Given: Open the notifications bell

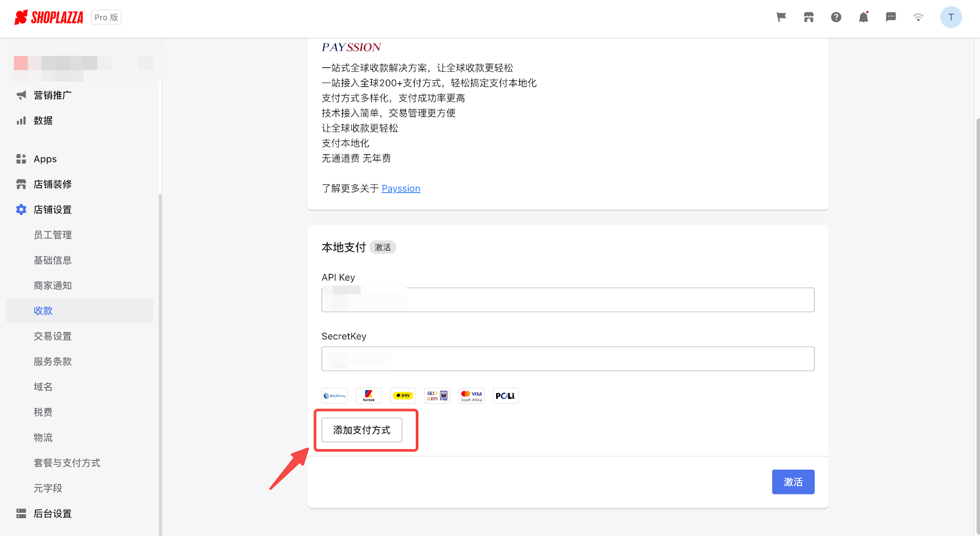Looking at the screenshot, I should [x=864, y=17].
